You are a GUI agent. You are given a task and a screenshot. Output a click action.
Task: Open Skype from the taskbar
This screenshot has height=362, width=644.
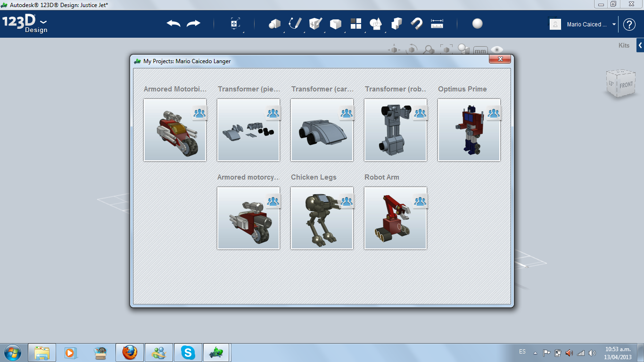[x=188, y=353]
